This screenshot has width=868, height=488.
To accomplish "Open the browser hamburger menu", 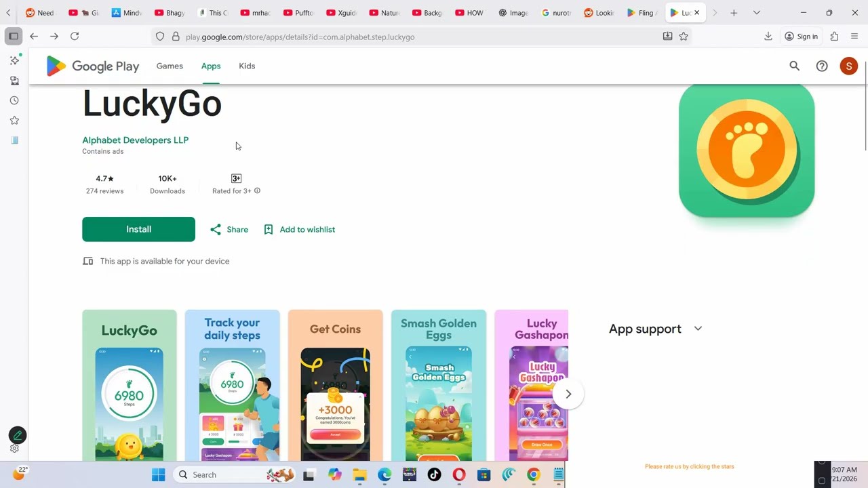I will point(854,36).
